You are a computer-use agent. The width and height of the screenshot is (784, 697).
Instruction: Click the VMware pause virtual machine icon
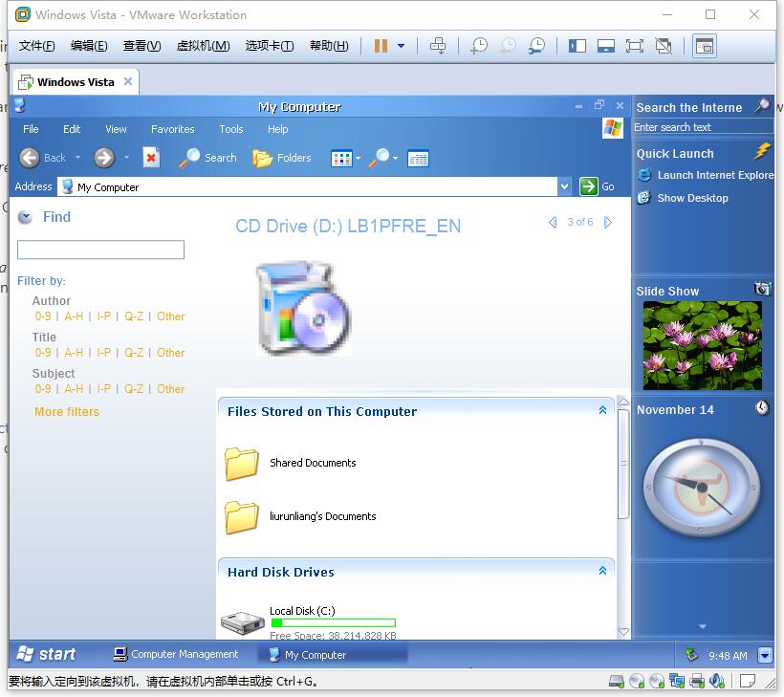coord(381,46)
